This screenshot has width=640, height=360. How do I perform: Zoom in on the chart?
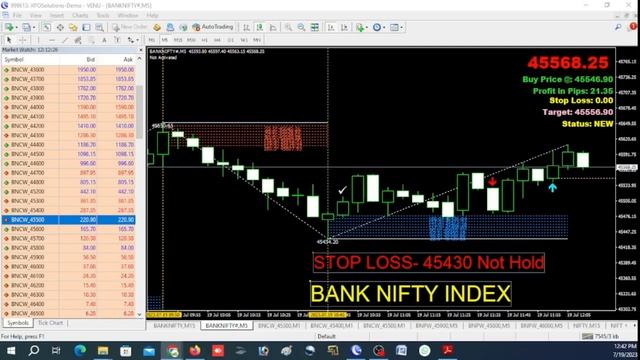(x=288, y=27)
